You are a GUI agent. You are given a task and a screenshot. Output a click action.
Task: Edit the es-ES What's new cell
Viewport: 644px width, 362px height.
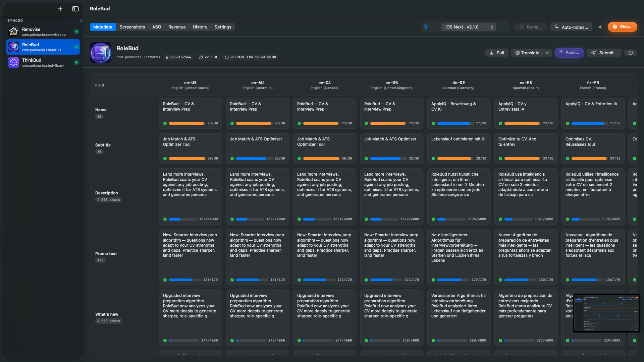(x=526, y=318)
